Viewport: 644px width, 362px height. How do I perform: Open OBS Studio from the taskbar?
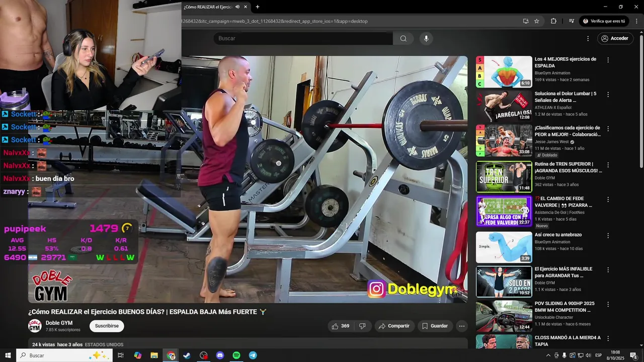click(203, 355)
